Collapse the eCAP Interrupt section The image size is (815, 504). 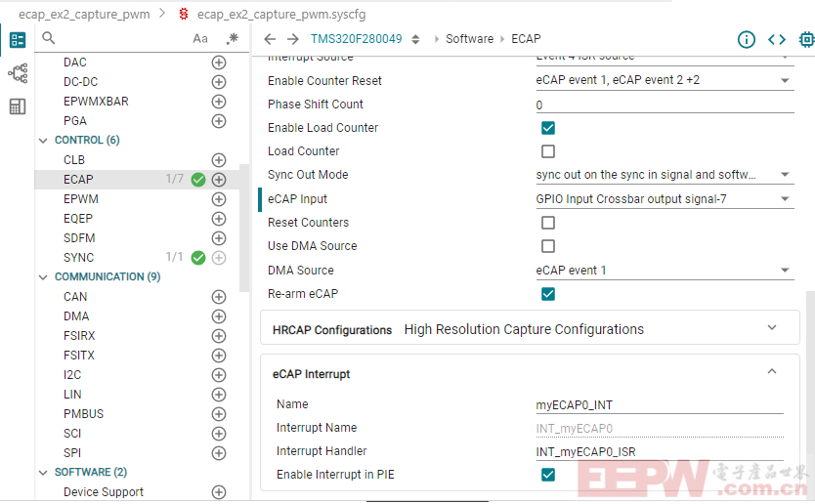[772, 371]
